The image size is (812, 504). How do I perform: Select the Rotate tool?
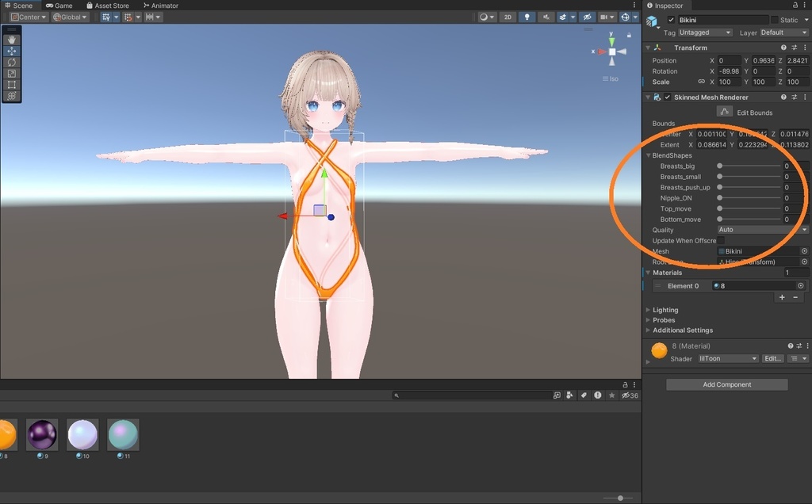[11, 62]
